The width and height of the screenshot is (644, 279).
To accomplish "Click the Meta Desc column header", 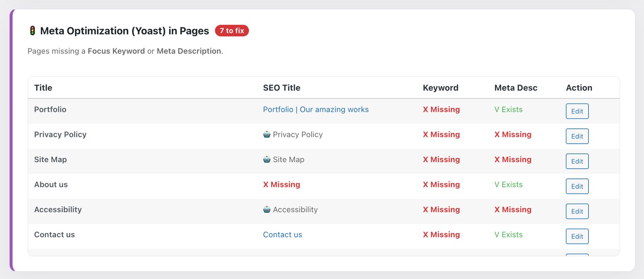I will 516,88.
